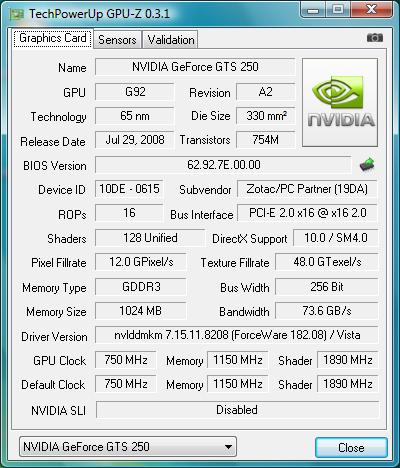Viewport: 400px width, 468px height.
Task: Click the Default Clock field 750 MHz
Action: tap(126, 384)
